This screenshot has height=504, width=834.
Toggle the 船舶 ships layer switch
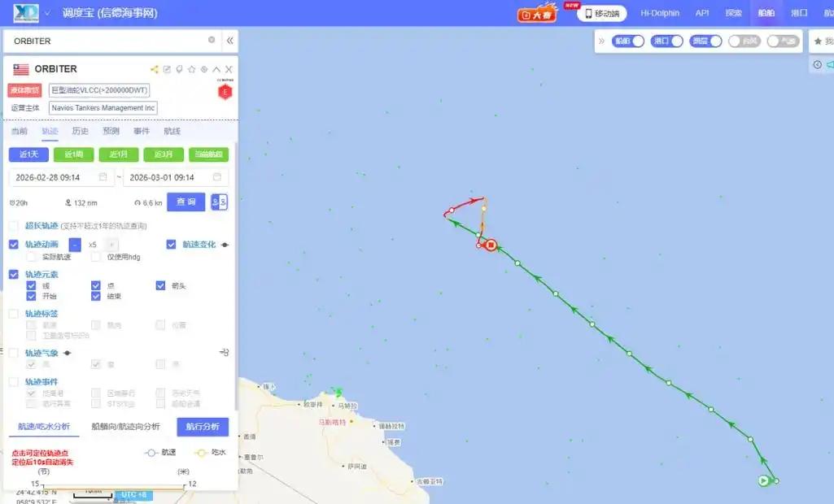click(628, 41)
